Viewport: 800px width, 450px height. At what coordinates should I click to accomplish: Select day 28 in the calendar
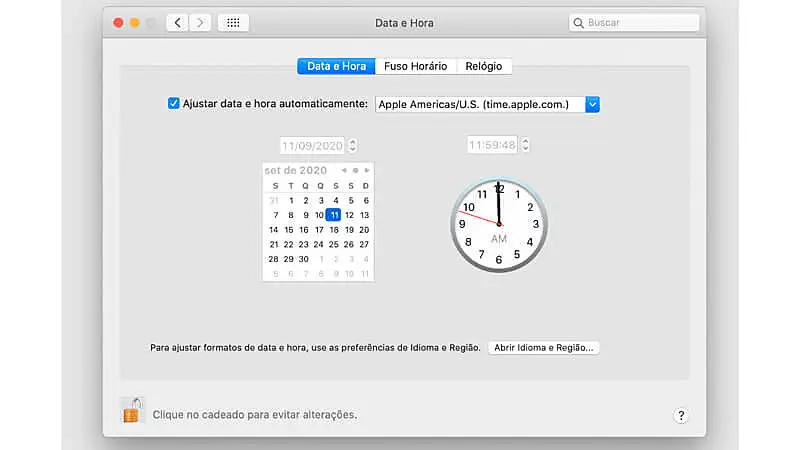(x=273, y=259)
